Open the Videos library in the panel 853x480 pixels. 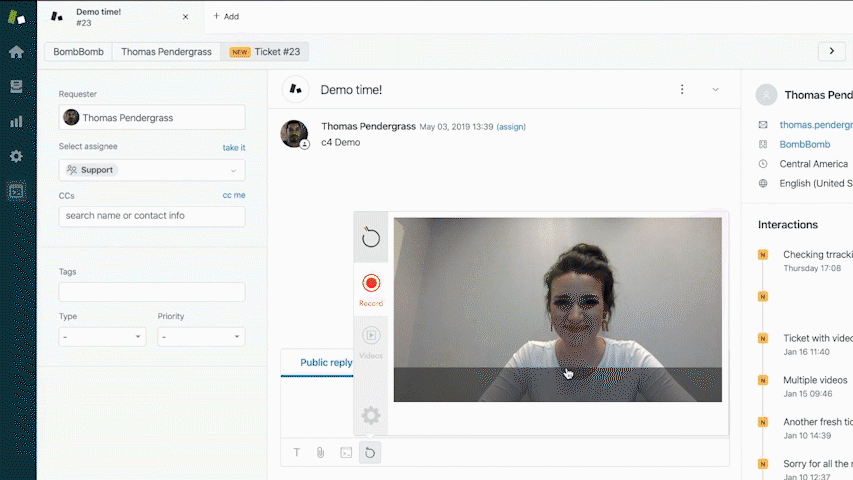tap(371, 342)
